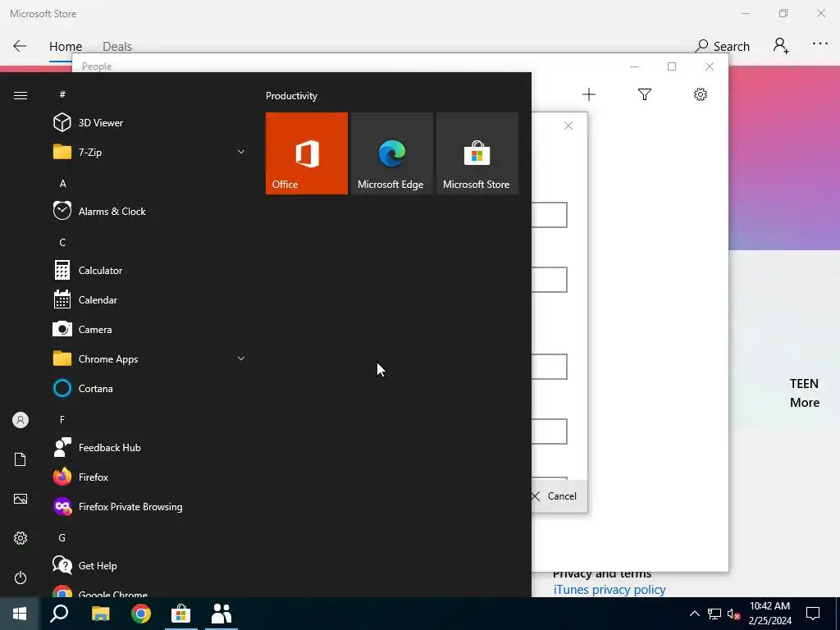Launch Alarms & Clock app

[150, 211]
